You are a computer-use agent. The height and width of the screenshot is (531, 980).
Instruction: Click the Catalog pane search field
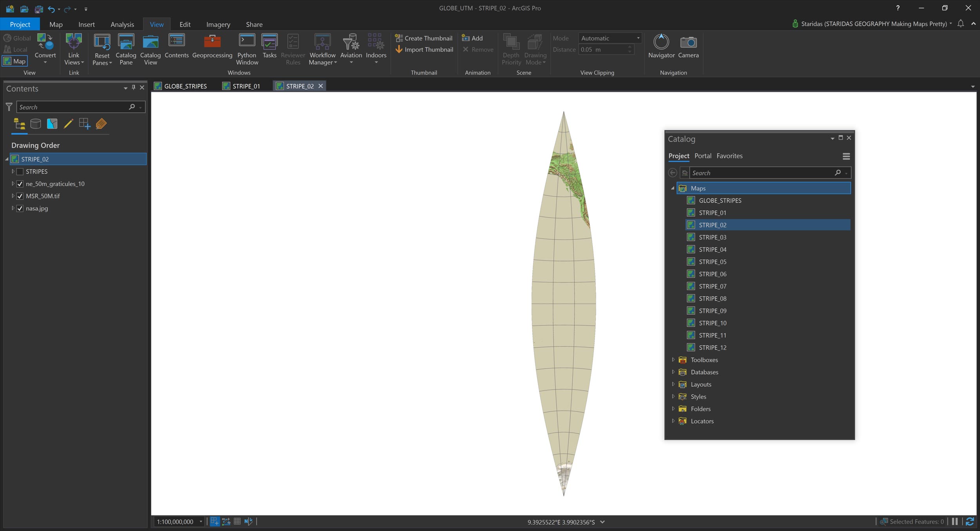click(x=760, y=173)
